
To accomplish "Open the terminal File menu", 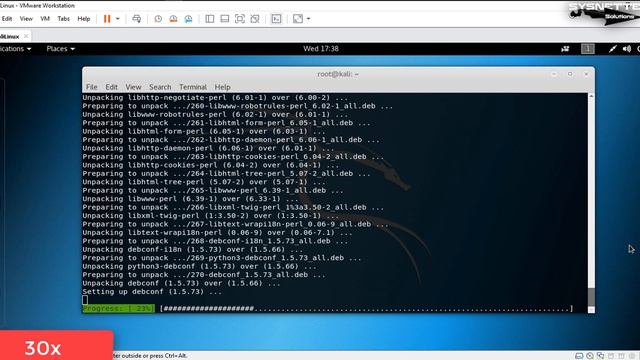I will click(91, 87).
